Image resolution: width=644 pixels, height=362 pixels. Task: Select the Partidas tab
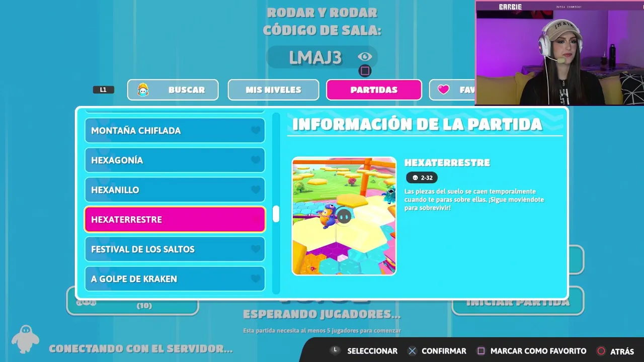coord(374,90)
